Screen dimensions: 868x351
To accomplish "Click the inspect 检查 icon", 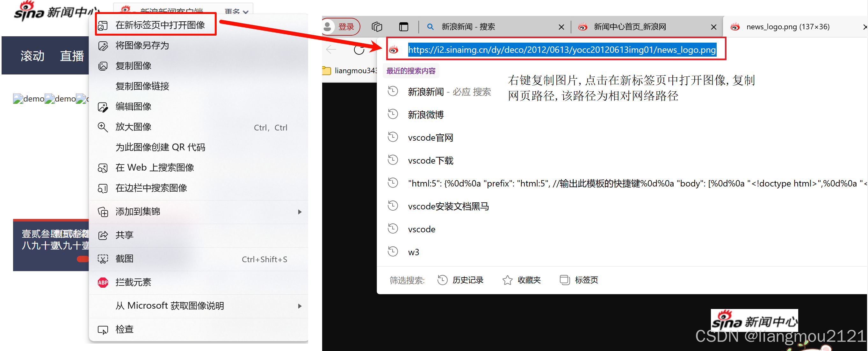I will [x=103, y=329].
